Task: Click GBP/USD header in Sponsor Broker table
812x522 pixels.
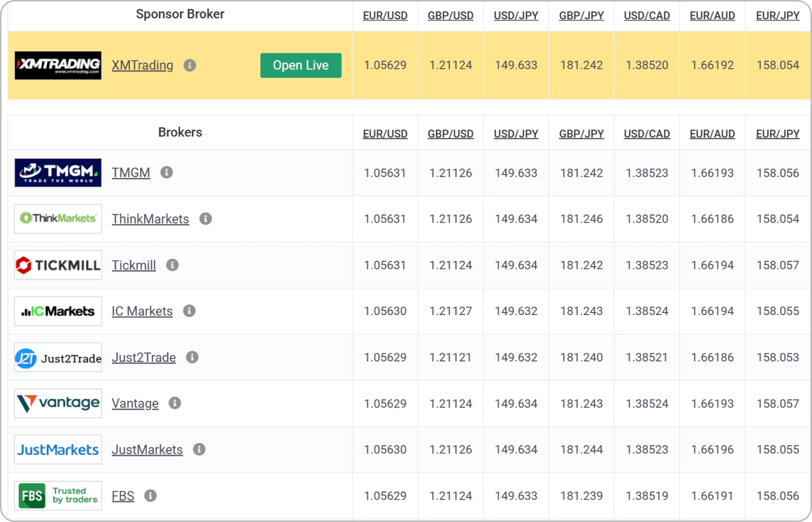Action: click(450, 16)
